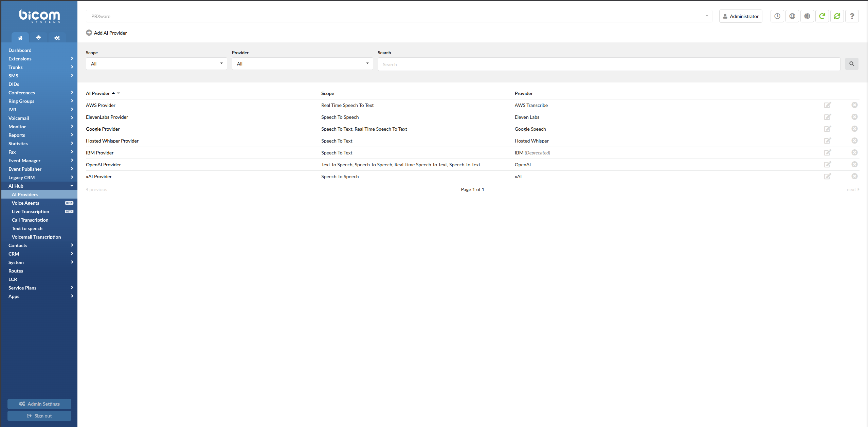This screenshot has width=868, height=427.
Task: Open the LCR page
Action: 39,279
